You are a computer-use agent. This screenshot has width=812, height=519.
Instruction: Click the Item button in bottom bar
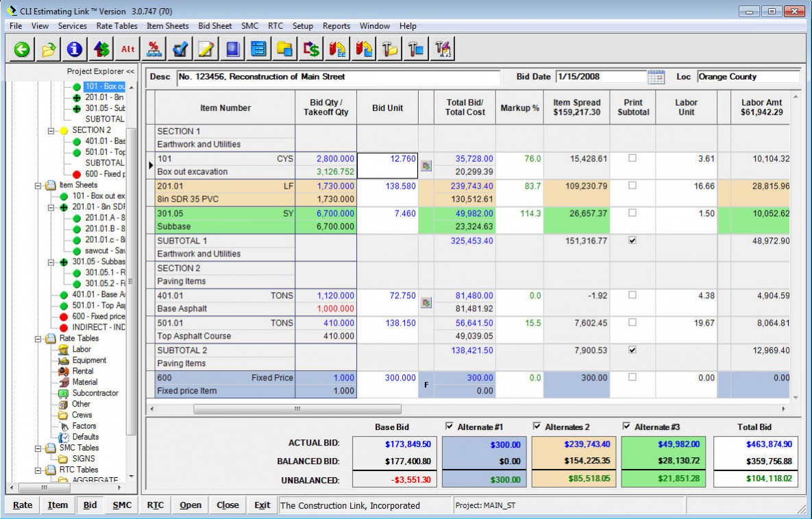tap(58, 505)
